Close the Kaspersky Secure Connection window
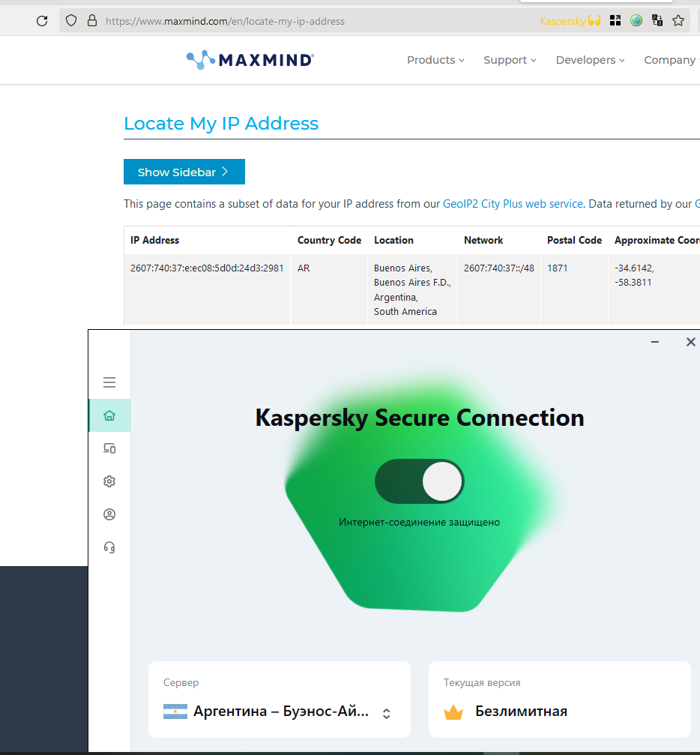 (x=690, y=342)
